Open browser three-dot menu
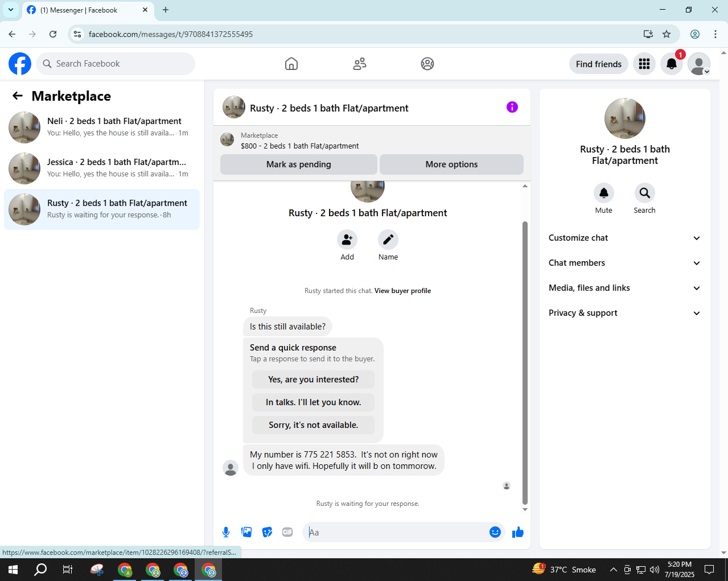 coord(715,34)
